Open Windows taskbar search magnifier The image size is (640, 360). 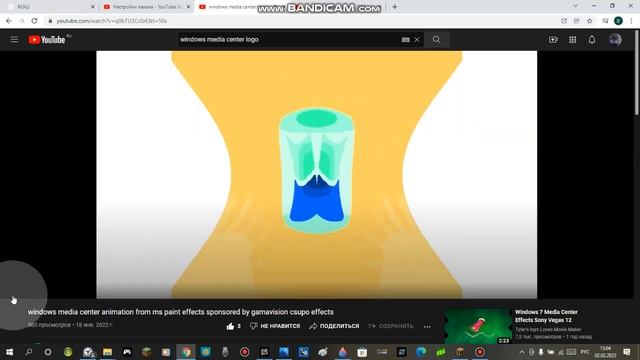coord(29,352)
